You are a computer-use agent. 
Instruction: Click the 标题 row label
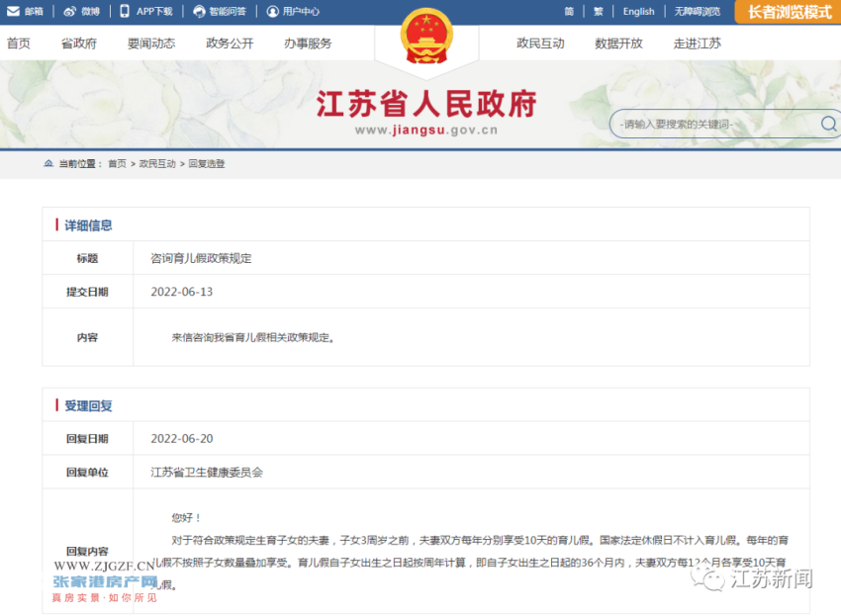(87, 258)
